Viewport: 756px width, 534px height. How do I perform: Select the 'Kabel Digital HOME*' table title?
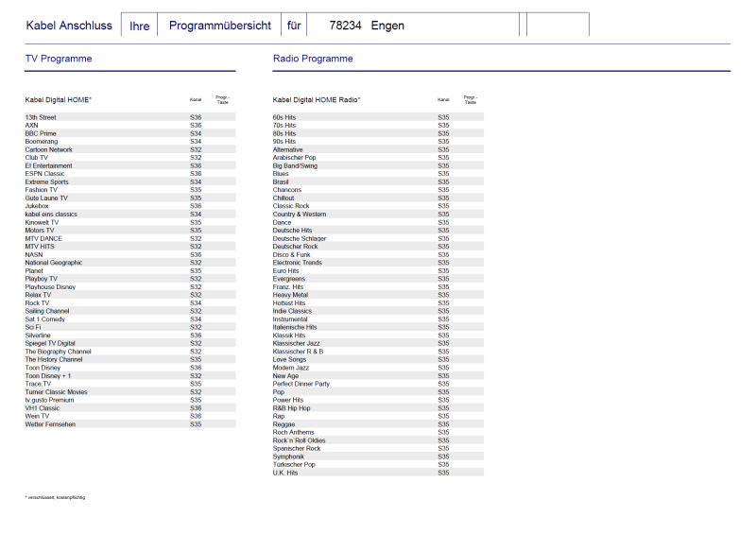click(59, 100)
